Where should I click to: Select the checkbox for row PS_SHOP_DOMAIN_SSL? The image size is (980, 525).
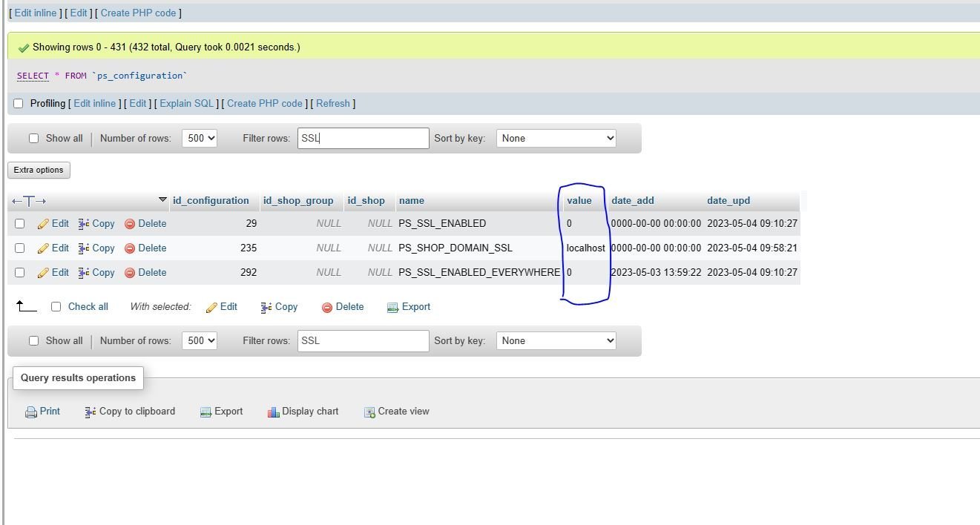tap(20, 248)
